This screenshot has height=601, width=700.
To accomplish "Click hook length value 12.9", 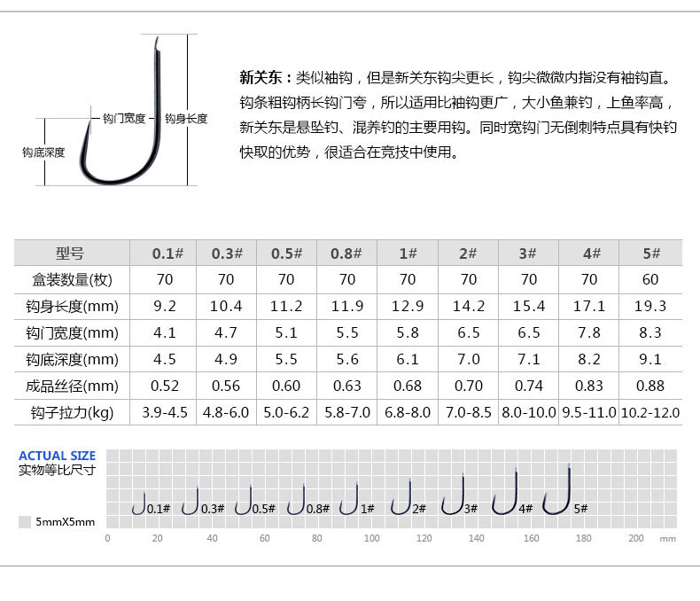I will (x=408, y=307).
